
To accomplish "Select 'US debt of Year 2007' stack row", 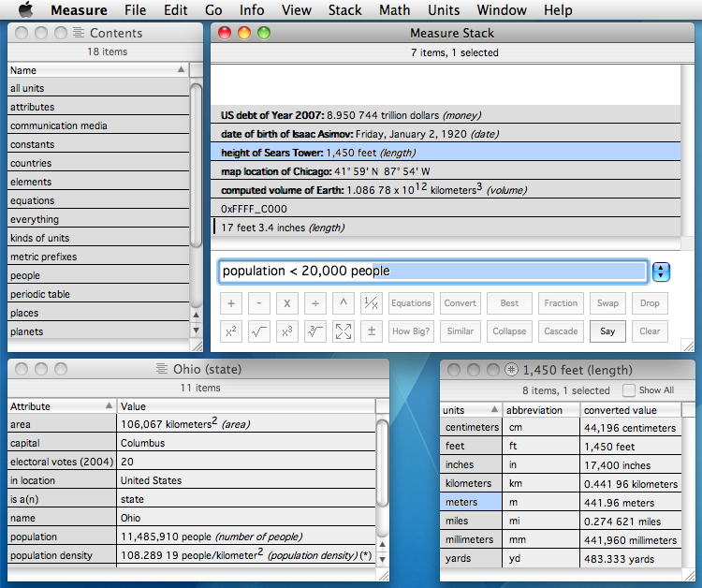I will [446, 115].
